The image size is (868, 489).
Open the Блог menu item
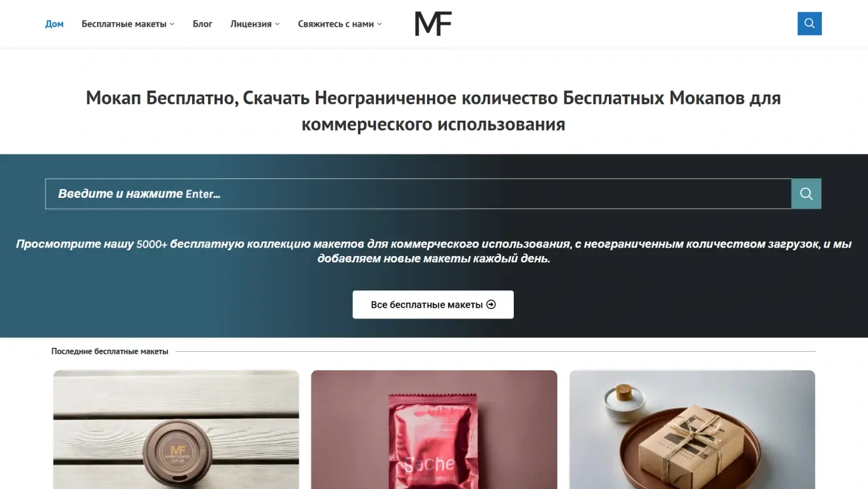pos(202,24)
